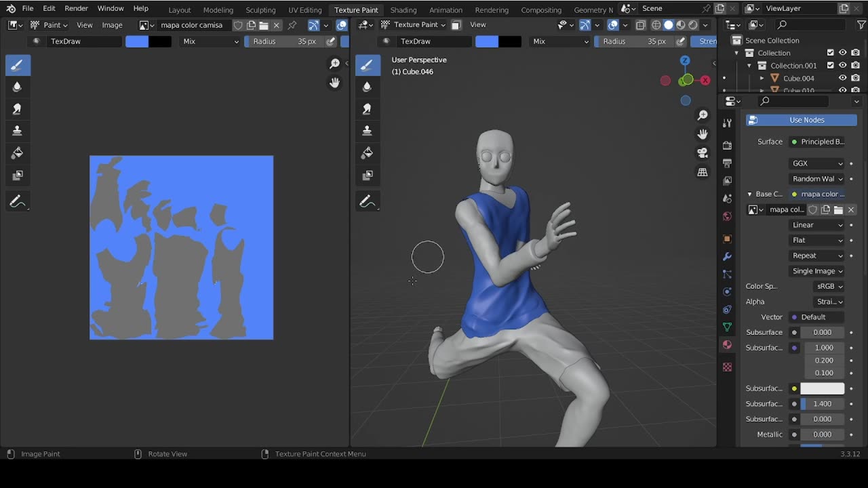Switch to the UV Editing workspace tab
Screen dimensions: 868x488
pyautogui.click(x=305, y=9)
